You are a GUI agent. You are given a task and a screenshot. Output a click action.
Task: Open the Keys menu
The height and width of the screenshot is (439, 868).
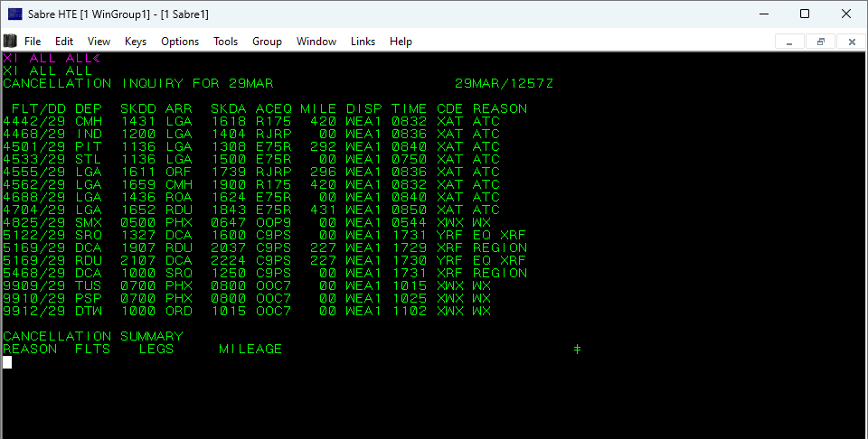135,42
